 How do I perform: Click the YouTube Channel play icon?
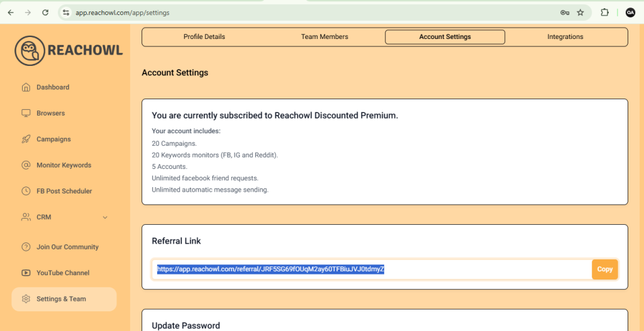point(26,273)
